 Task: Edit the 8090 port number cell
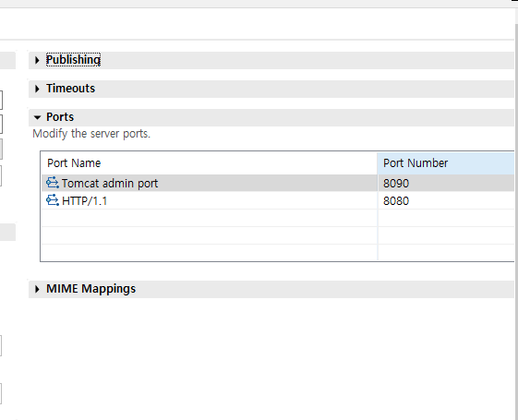[446, 183]
